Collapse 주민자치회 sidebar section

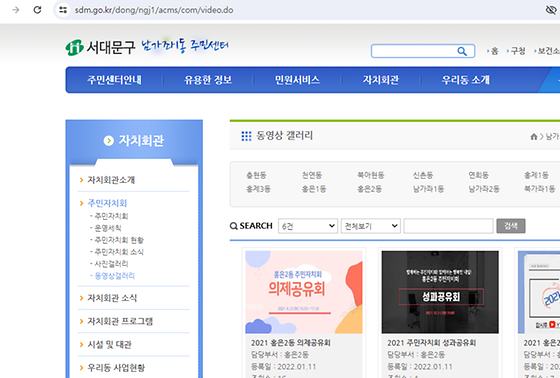(107, 203)
